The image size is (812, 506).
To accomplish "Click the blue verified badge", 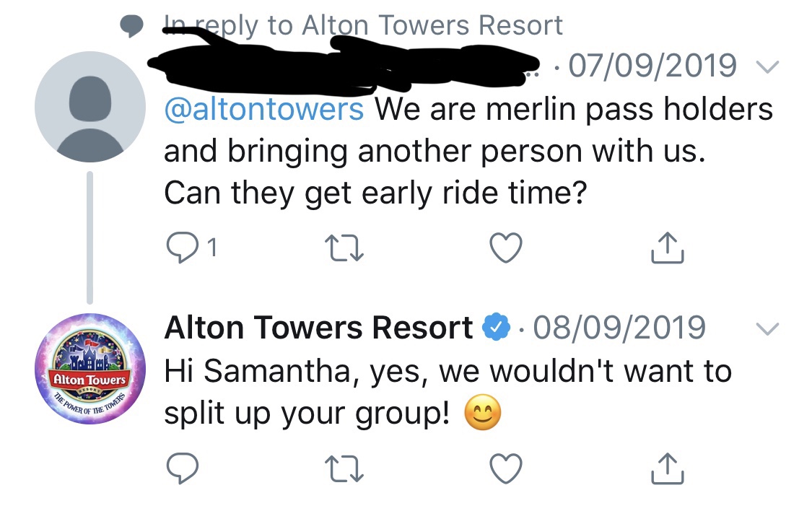I will coord(496,327).
